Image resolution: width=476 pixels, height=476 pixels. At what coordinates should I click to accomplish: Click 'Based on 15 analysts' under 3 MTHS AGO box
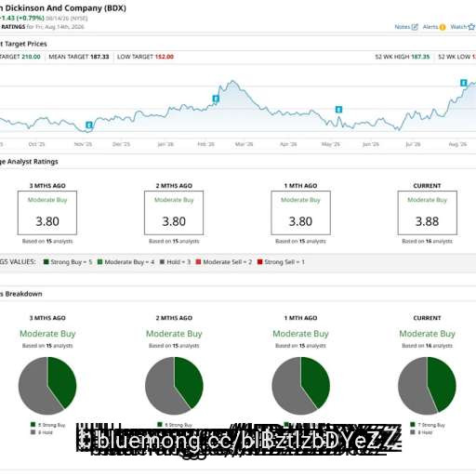(47, 241)
